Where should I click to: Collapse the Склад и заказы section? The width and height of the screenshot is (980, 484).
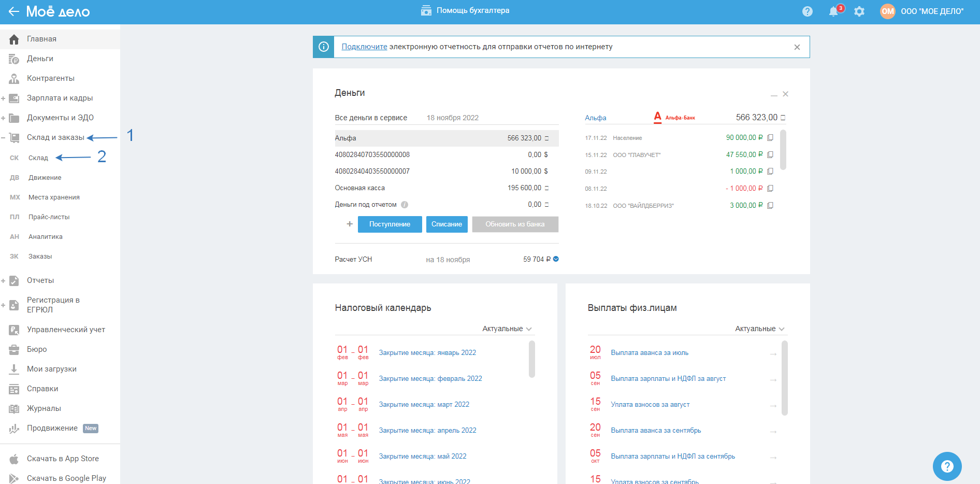(3, 138)
